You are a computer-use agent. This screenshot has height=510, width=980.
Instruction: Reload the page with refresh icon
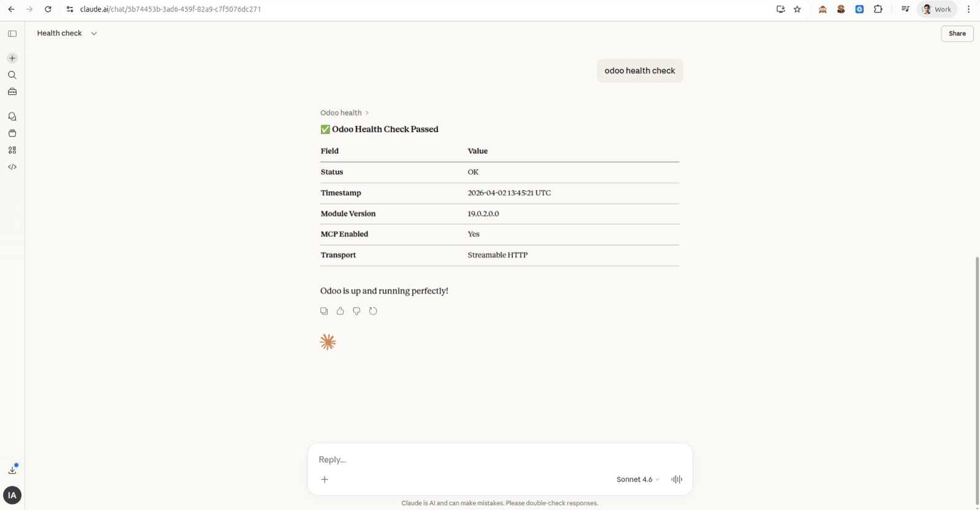(x=48, y=9)
